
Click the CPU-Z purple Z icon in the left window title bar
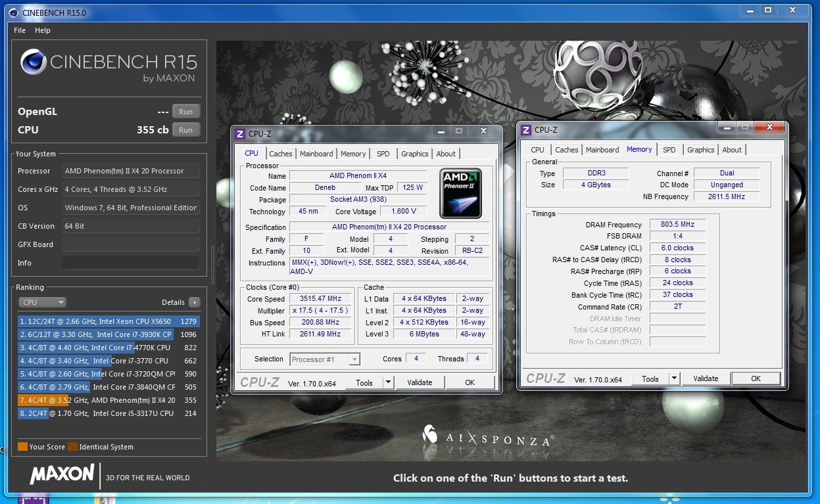coord(240,133)
